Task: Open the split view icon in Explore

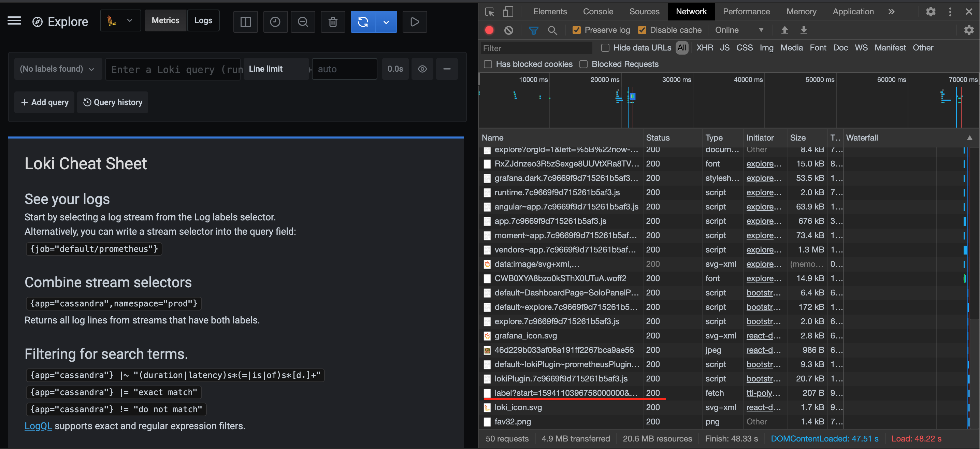Action: (x=245, y=22)
